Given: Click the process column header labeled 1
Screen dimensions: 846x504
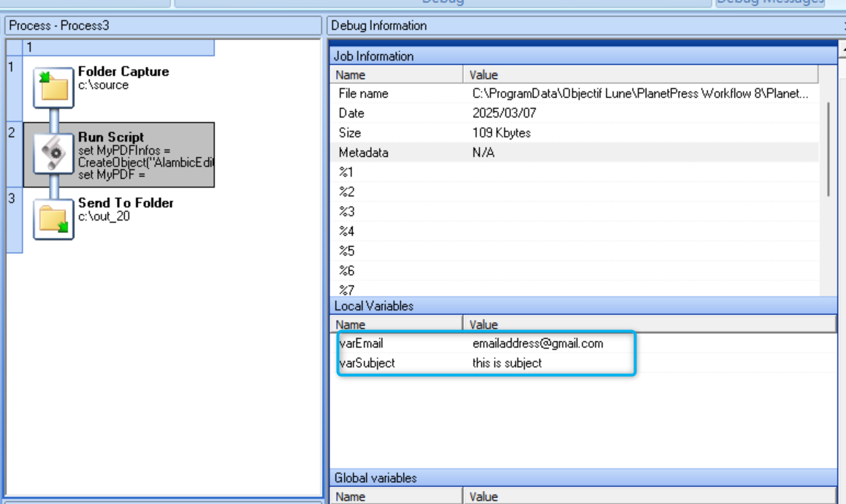Looking at the screenshot, I should (x=118, y=48).
